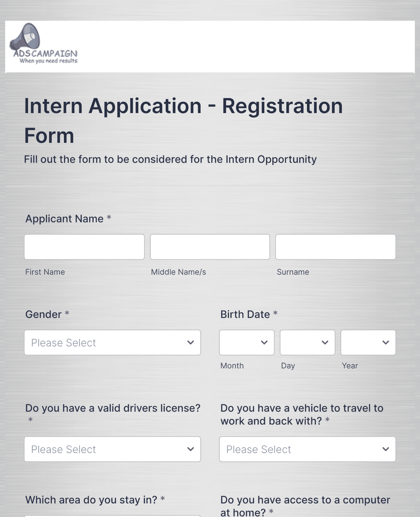Click the chevron on the Gender selector
Viewport: 420px width, 517px height.
[190, 342]
